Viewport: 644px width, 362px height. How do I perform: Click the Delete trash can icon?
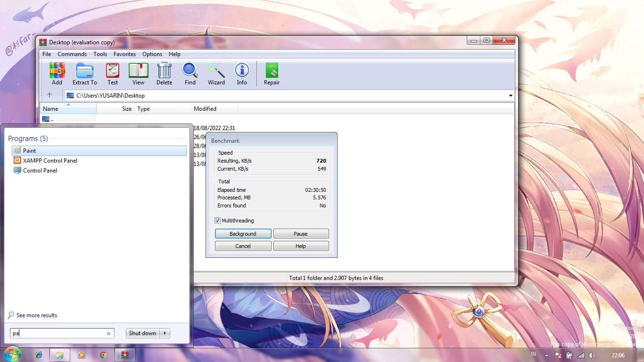164,74
